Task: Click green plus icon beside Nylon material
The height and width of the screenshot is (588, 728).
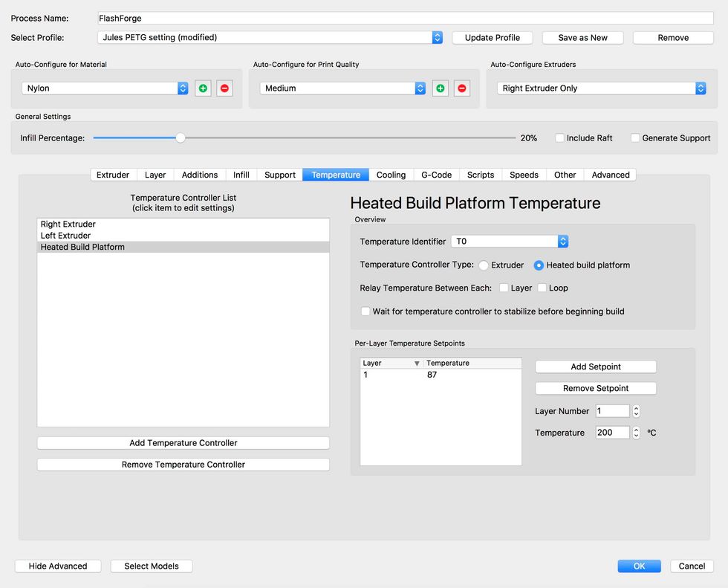Action: point(203,88)
